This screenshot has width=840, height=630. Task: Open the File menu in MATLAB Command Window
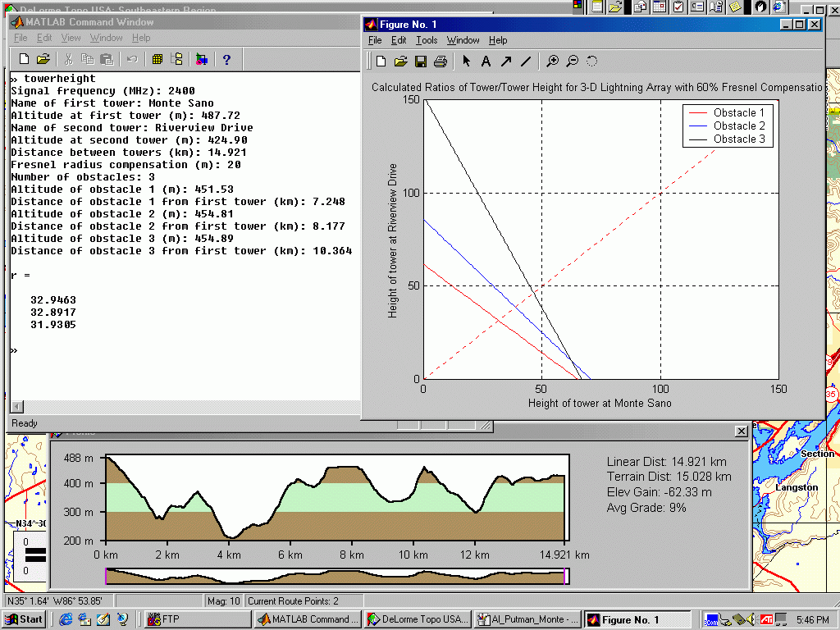(x=21, y=38)
